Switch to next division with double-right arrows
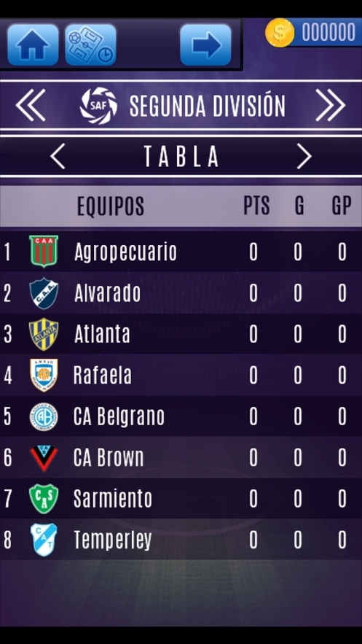 click(331, 105)
